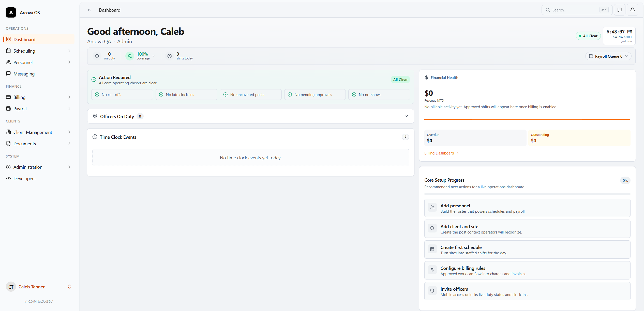
Task: Click the orange revenue line under Financial Health
Action: point(527,119)
